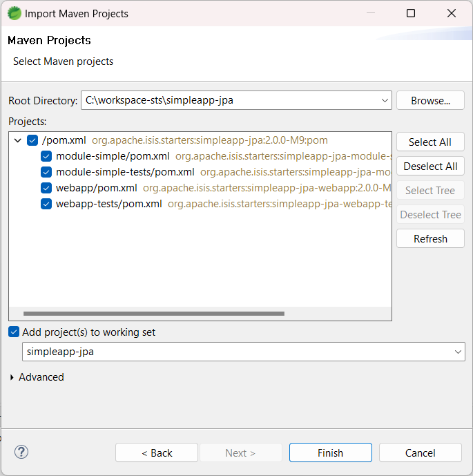Click the Browse... button
Viewport: 473px width, 476px height.
(430, 100)
